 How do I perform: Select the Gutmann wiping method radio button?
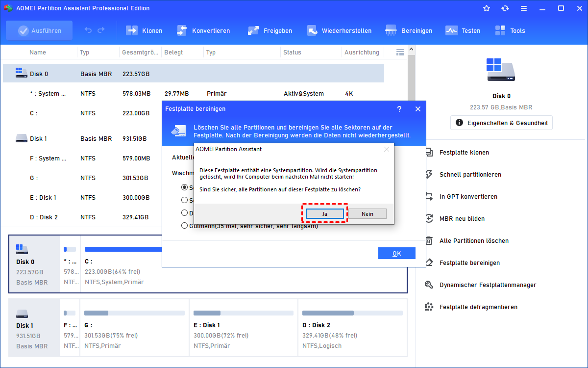coord(185,226)
